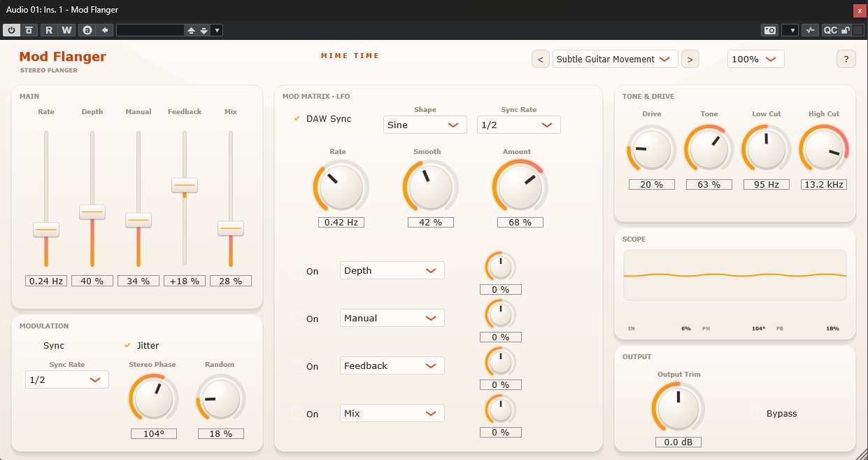868x460 pixels.
Task: Enable the On checkbox for Depth row
Action: [x=297, y=271]
